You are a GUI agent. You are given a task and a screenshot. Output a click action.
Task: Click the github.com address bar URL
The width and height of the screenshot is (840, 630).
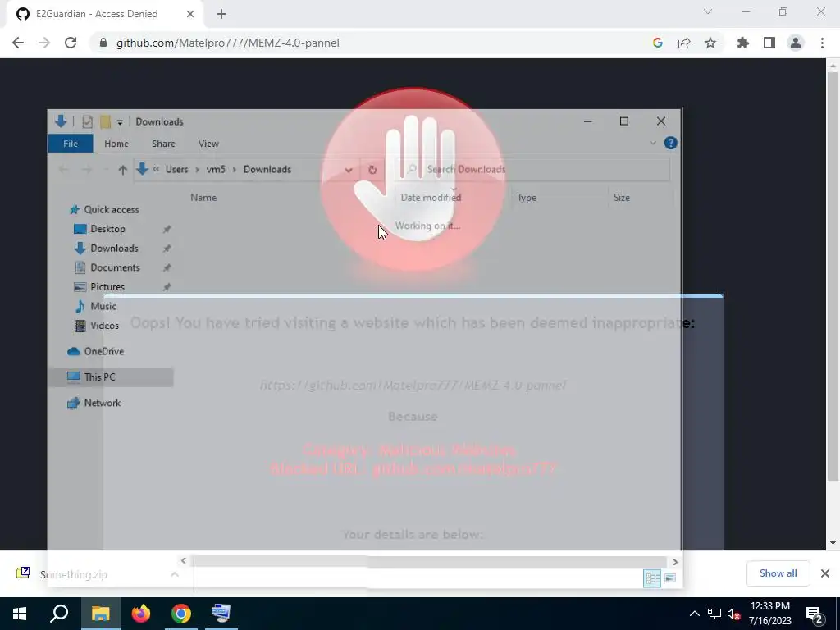(x=228, y=43)
